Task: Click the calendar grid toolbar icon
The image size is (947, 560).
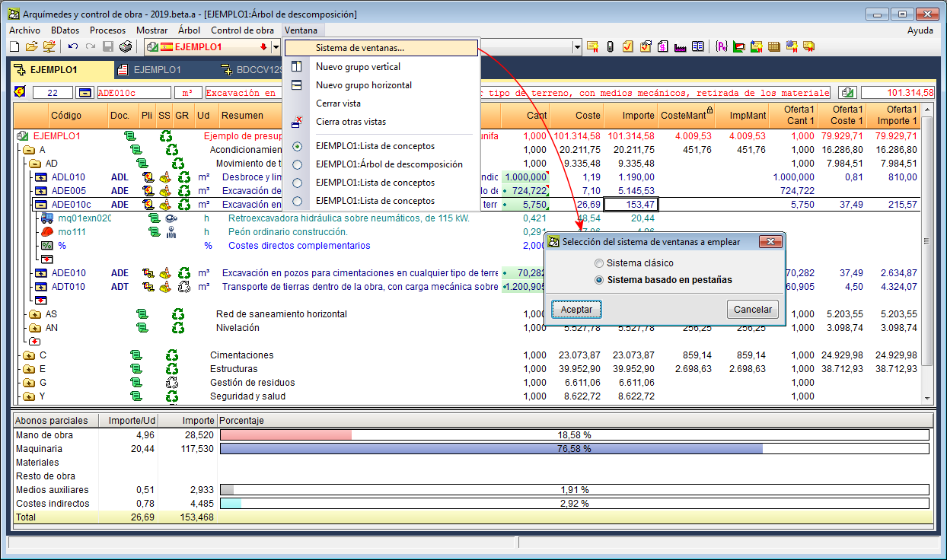Action: click(x=774, y=47)
